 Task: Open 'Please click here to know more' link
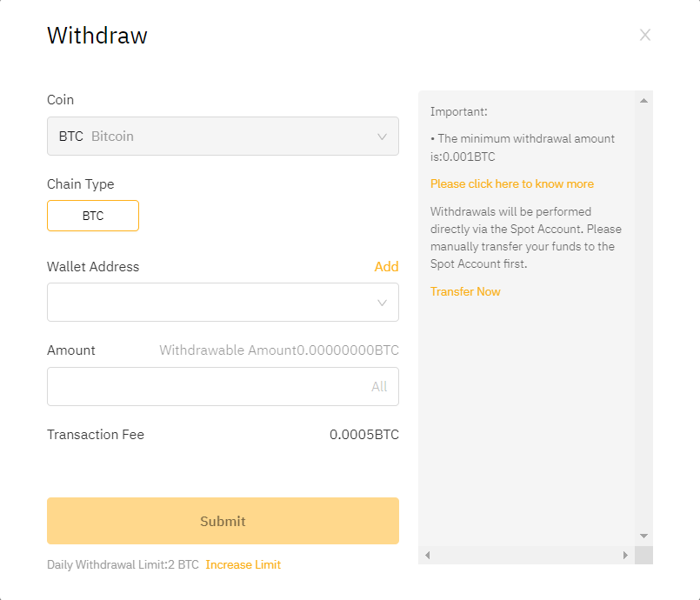coord(512,184)
